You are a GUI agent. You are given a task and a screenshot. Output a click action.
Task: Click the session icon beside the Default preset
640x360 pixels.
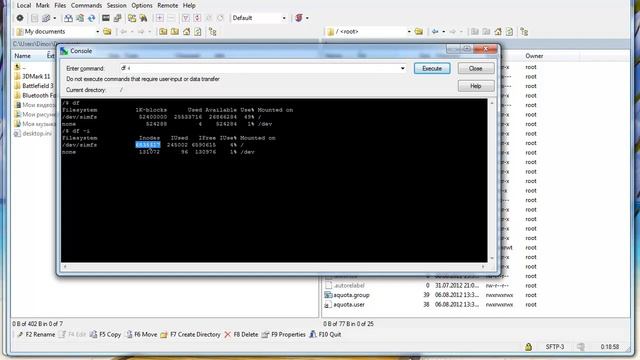click(x=299, y=18)
